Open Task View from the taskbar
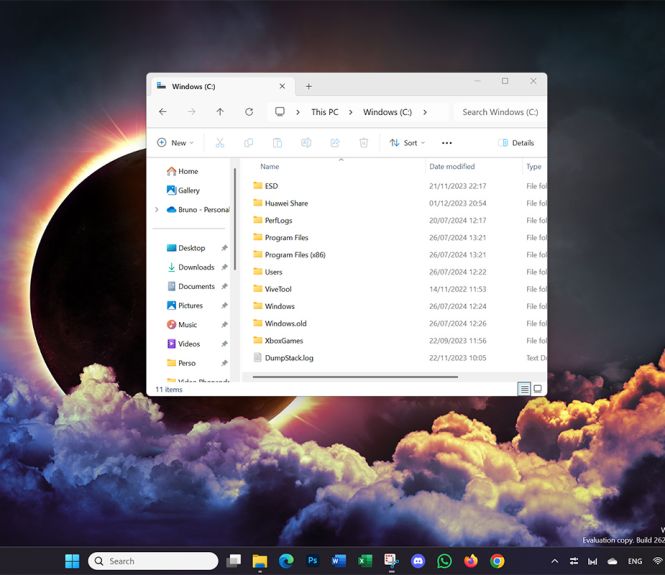The image size is (665, 575). 233,561
